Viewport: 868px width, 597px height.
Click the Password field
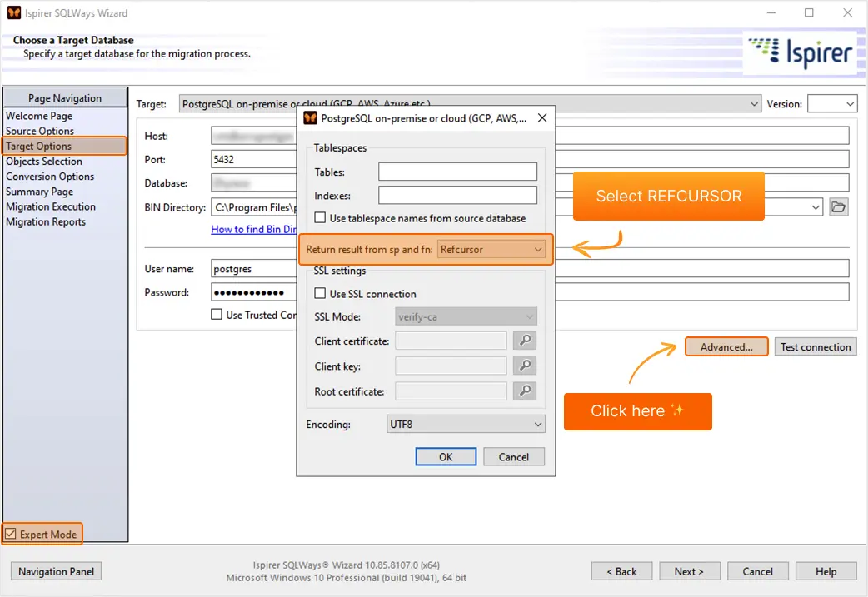(x=253, y=292)
